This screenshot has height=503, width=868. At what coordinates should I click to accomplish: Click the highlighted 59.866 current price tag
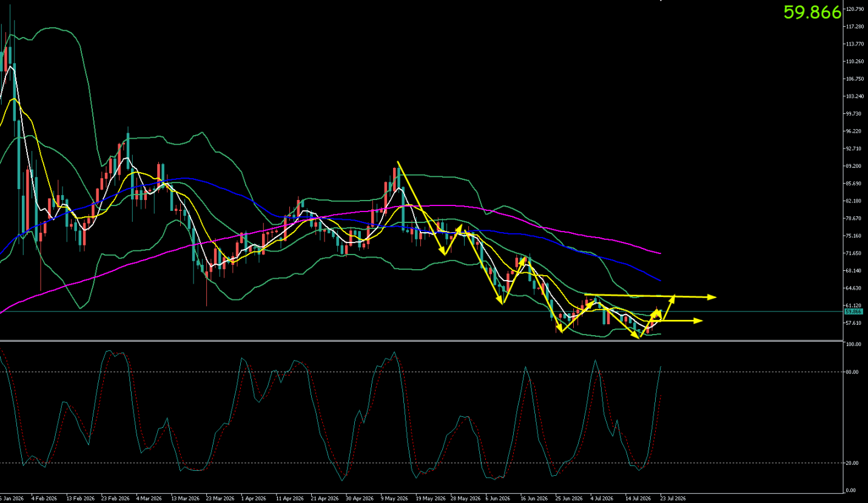pyautogui.click(x=853, y=311)
